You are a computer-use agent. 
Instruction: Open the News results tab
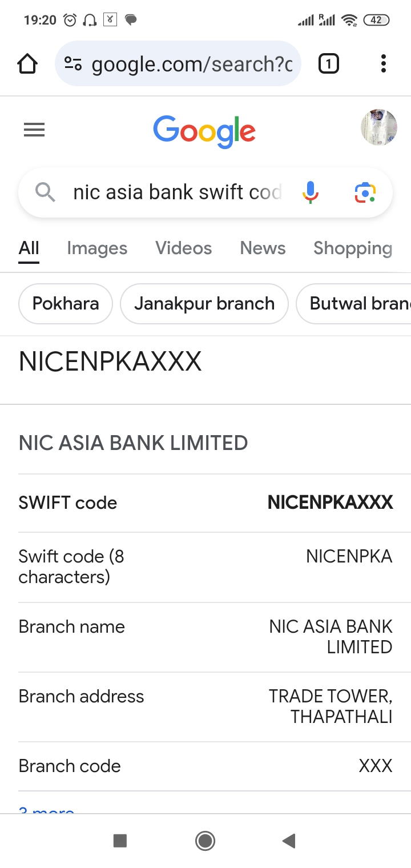(x=263, y=248)
